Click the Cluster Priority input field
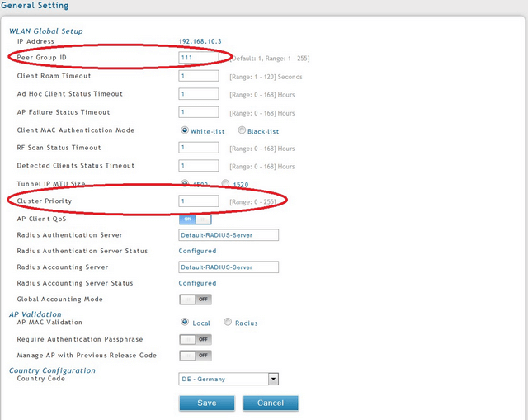This screenshot has width=528, height=420. (199, 201)
